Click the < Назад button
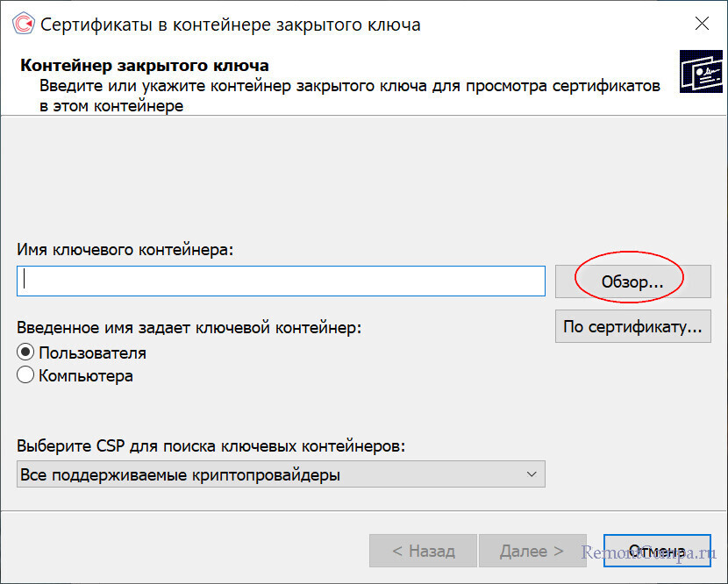 (423, 552)
